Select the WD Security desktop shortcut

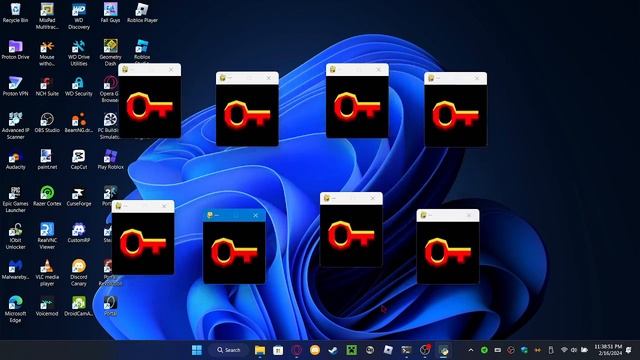[79, 87]
